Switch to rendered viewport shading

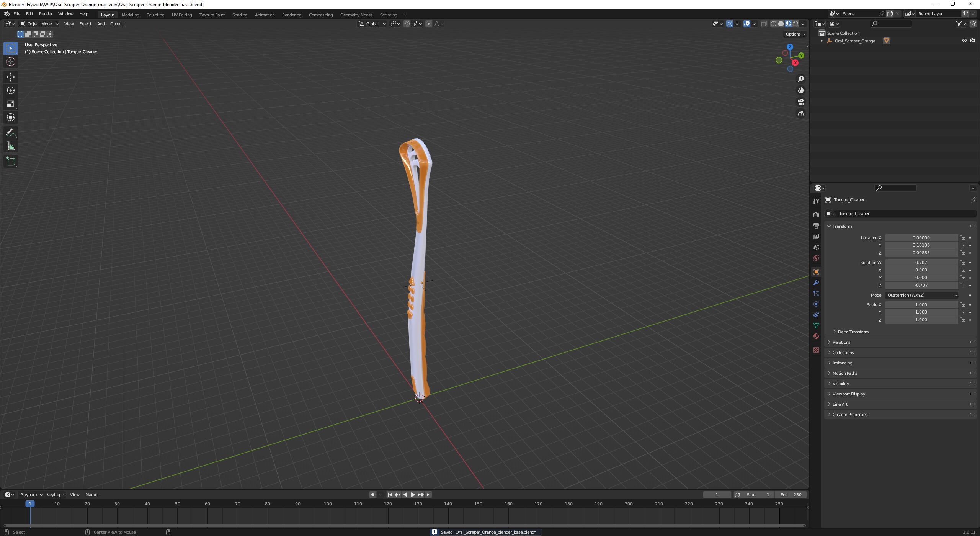(x=795, y=24)
